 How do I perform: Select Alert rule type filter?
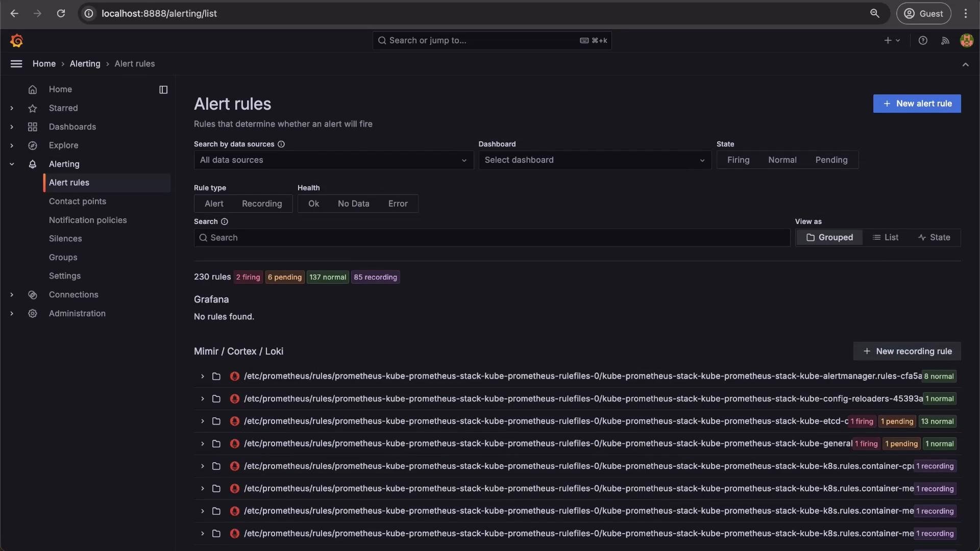tap(214, 204)
